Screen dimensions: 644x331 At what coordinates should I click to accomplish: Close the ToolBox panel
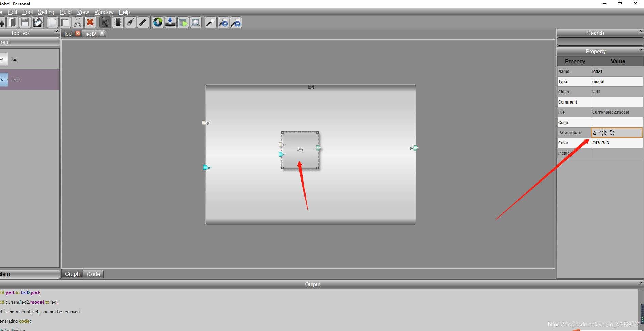tap(56, 31)
